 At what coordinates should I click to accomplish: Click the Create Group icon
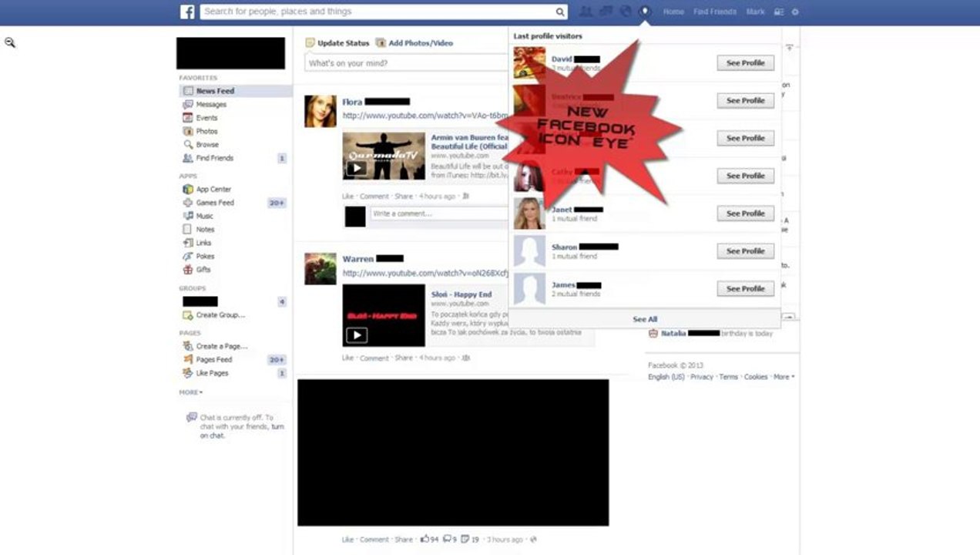click(x=188, y=315)
